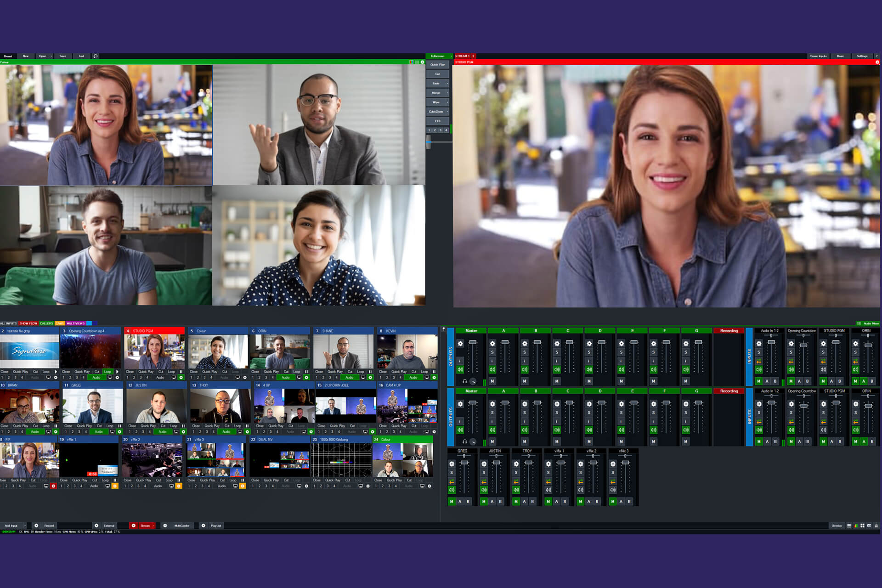This screenshot has width=882, height=588.
Task: Open input settings gear on the ORIN input
Action: [x=306, y=378]
